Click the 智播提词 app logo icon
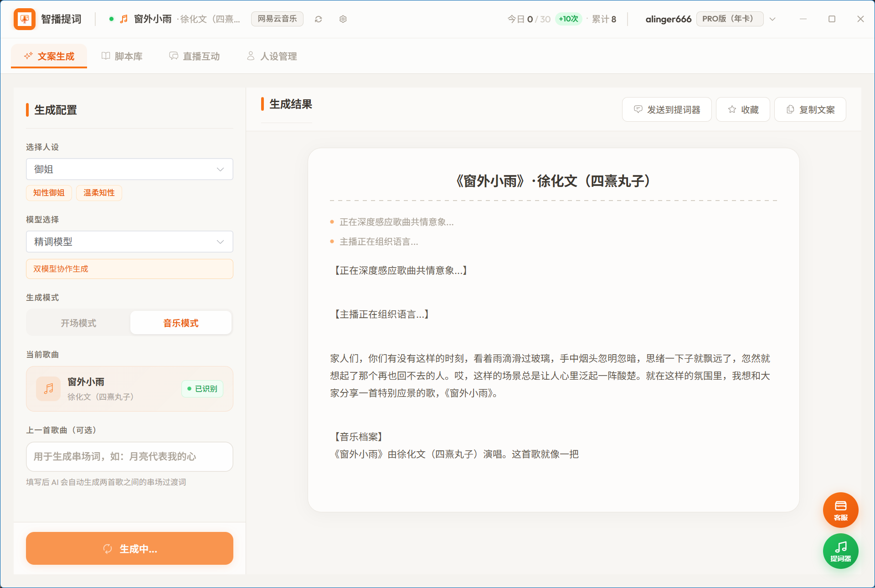This screenshot has width=875, height=588. [x=25, y=19]
